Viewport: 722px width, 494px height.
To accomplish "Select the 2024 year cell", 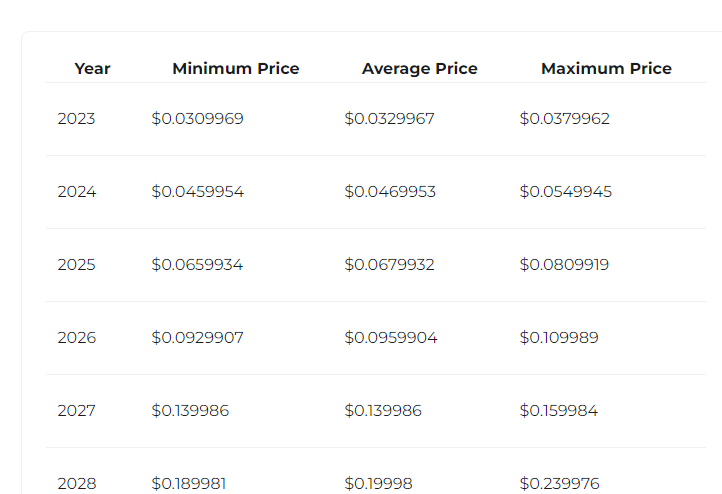I will point(77,192).
